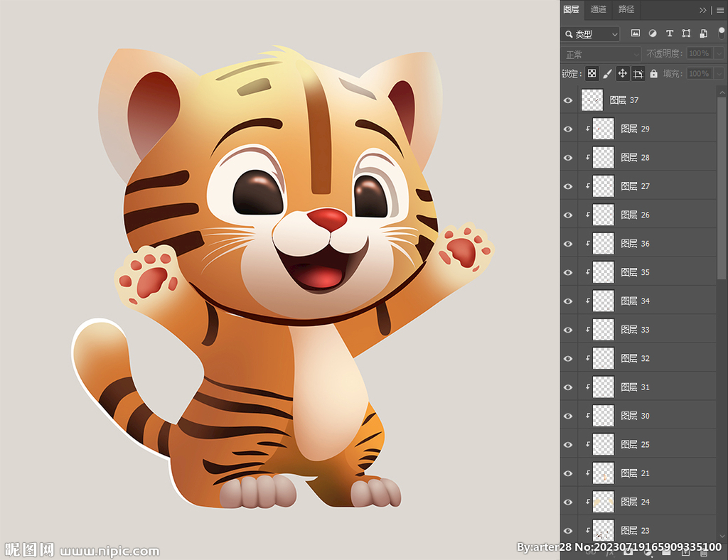Switch to the 通道 tab
The image size is (728, 560).
pyautogui.click(x=599, y=9)
